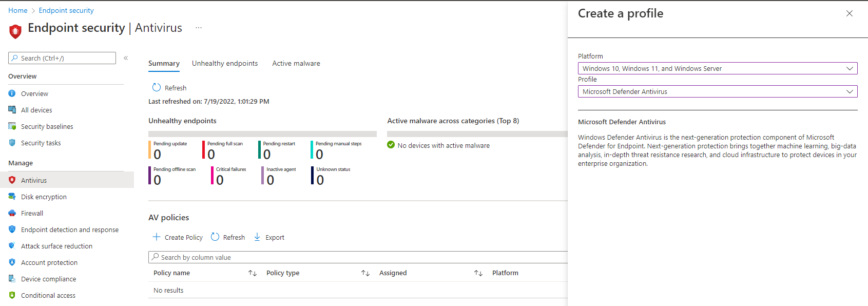This screenshot has width=868, height=306.
Task: Click the Endpoint security shield logo icon
Action: coord(15,31)
